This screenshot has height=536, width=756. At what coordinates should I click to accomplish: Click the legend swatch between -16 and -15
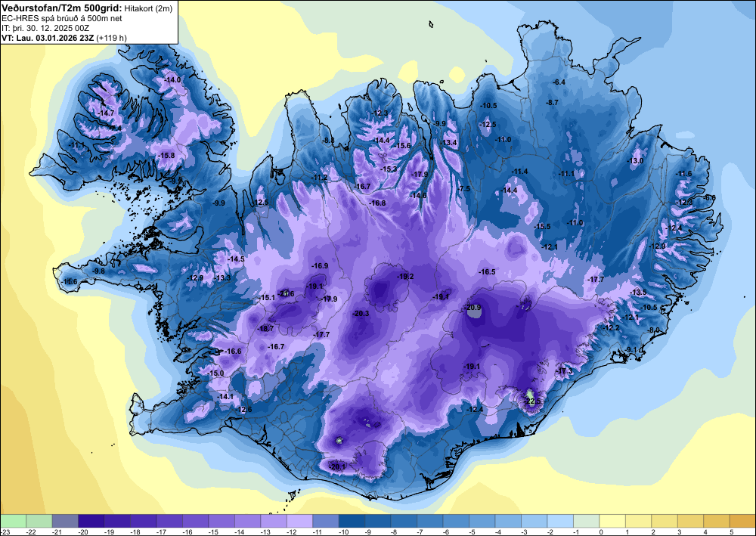[195, 521]
